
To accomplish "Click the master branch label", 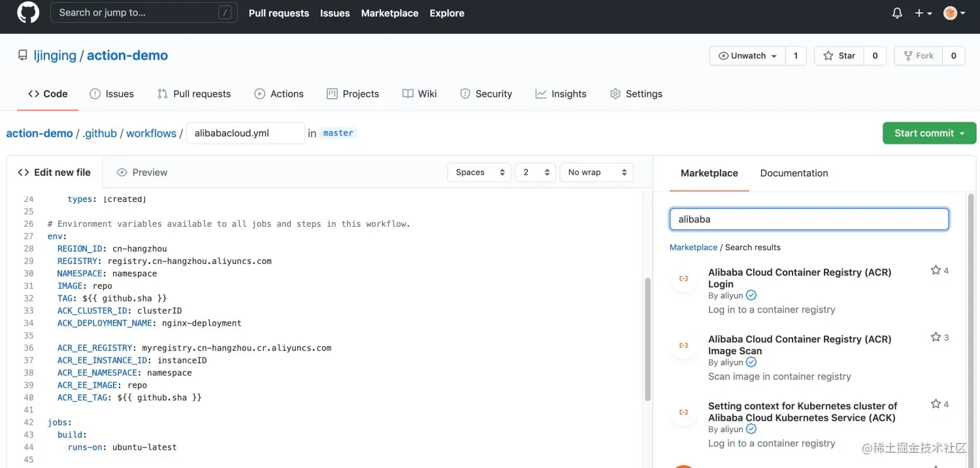I will click(x=338, y=133).
